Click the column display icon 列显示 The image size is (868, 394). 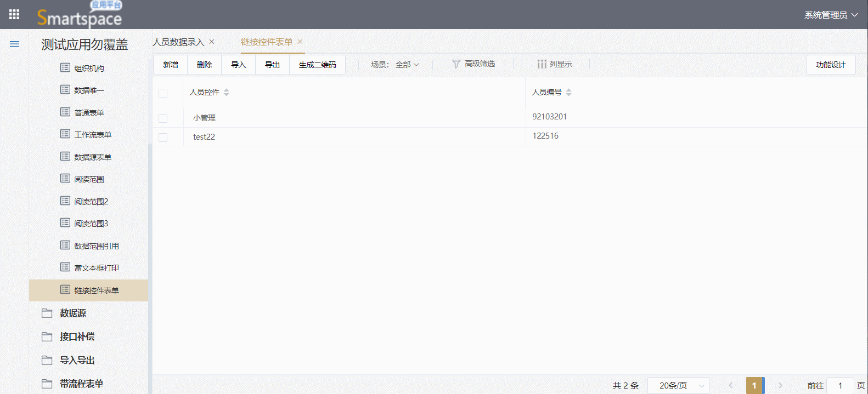point(542,64)
